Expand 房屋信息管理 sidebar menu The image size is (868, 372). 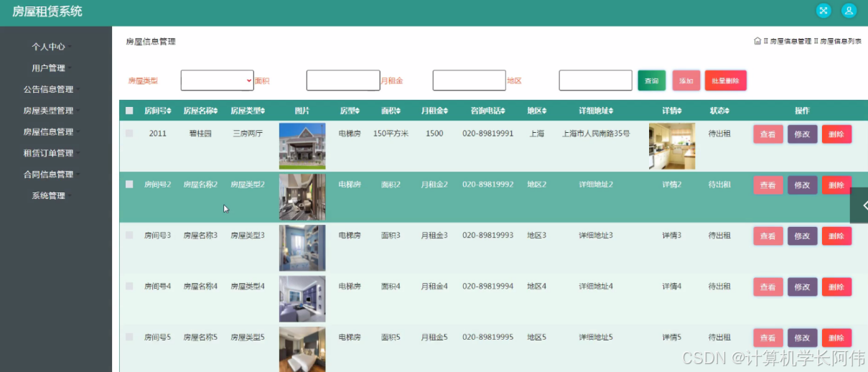click(x=52, y=132)
